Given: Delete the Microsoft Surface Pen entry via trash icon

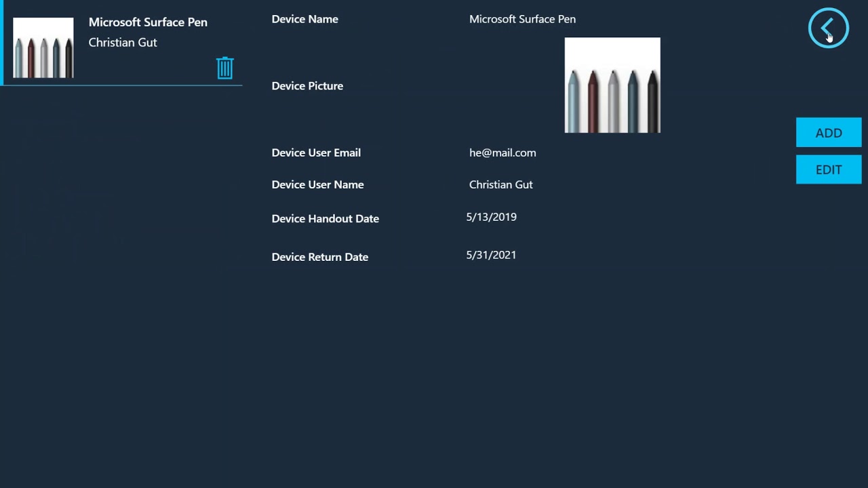Looking at the screenshot, I should point(225,68).
